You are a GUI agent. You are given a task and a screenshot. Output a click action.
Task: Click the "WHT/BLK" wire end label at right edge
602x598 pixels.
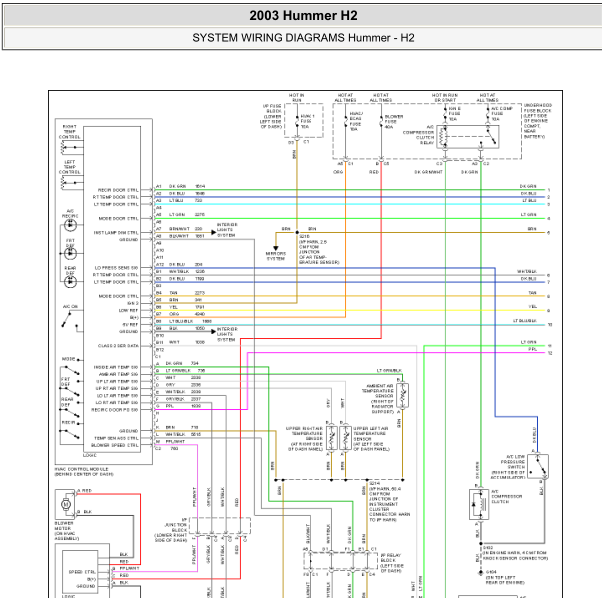coord(527,271)
